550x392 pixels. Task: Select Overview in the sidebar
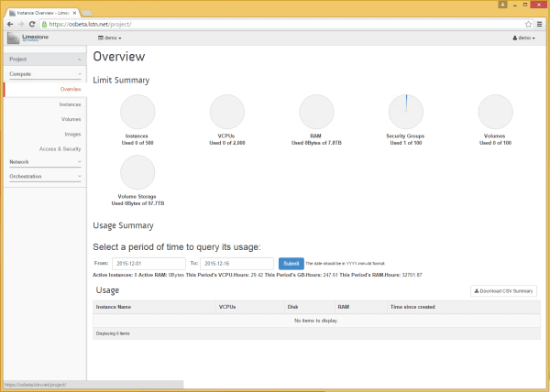(x=71, y=90)
